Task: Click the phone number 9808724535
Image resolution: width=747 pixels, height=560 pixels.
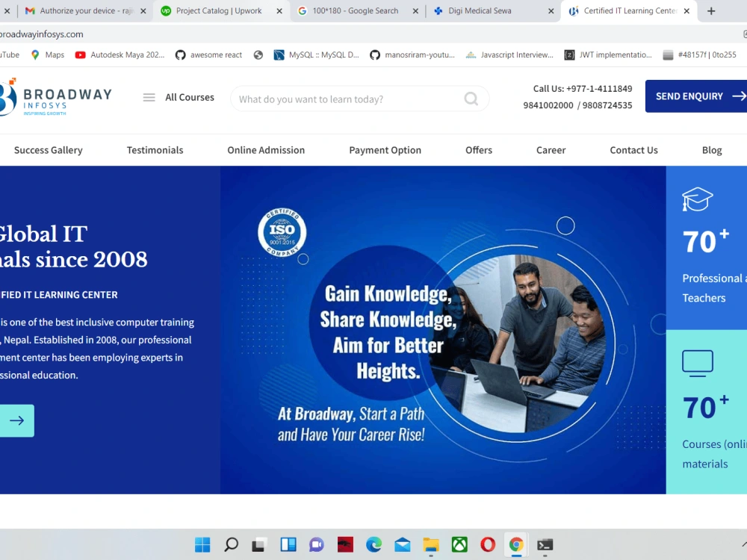Action: tap(607, 105)
